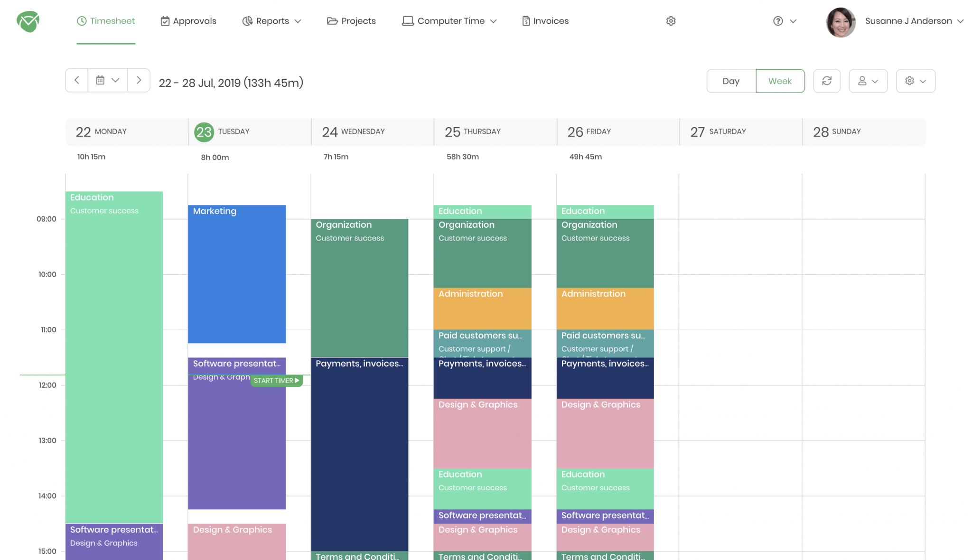Open the settings gear in the top bar

pyautogui.click(x=670, y=20)
